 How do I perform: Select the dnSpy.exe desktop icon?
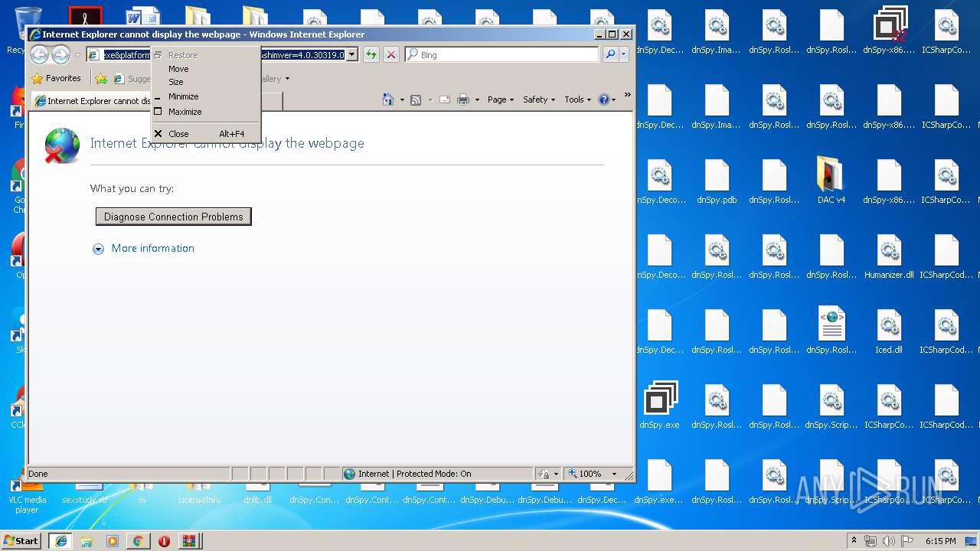point(659,406)
